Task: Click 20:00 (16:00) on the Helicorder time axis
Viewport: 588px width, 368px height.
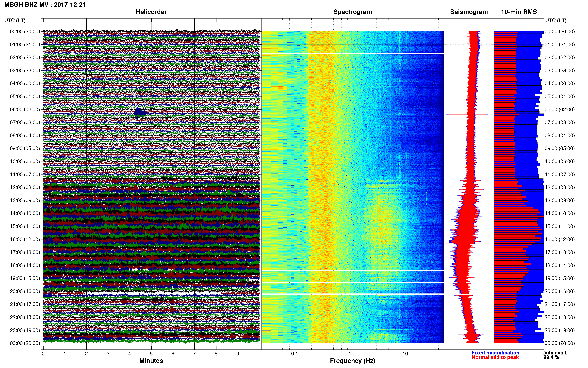Action: point(25,291)
